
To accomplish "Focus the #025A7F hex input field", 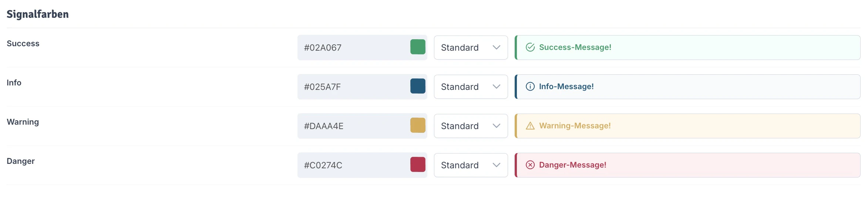I will click(x=351, y=87).
